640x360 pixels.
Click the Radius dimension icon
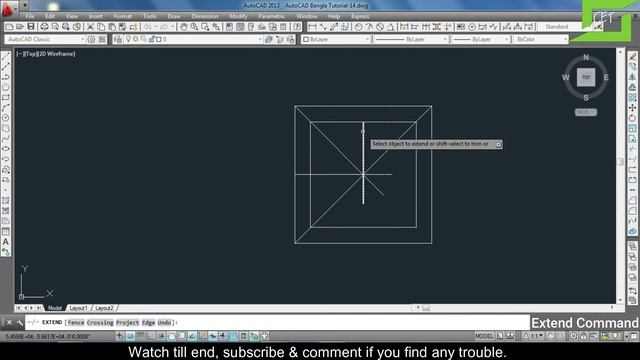coord(358,27)
